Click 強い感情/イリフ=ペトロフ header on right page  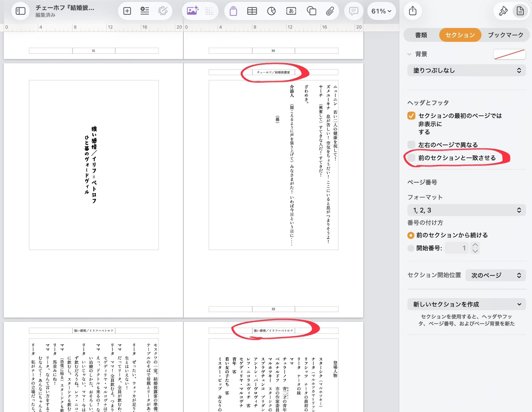[x=273, y=331]
